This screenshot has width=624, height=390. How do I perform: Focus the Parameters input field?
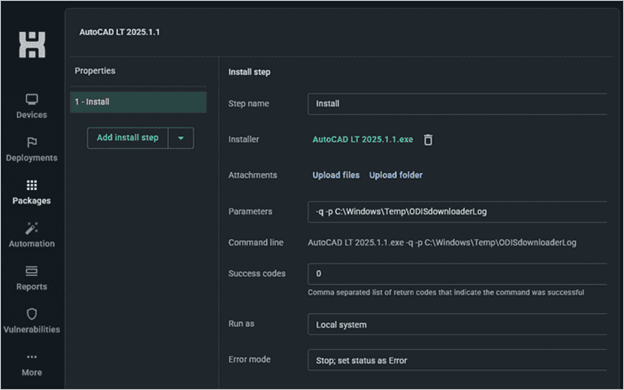click(x=457, y=212)
